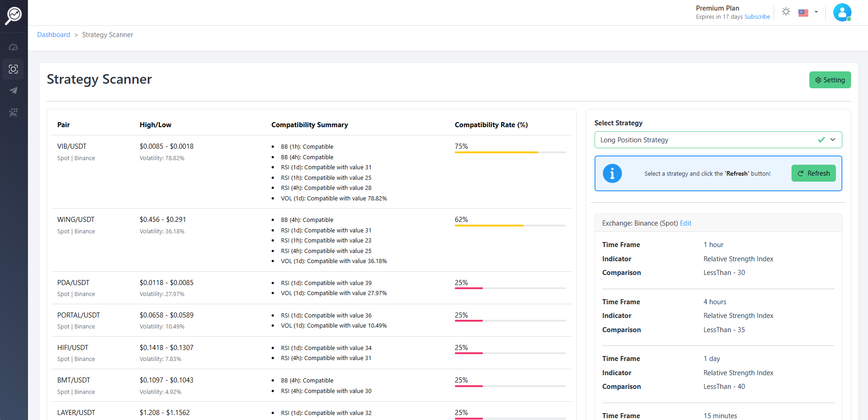Click the US flag language icon
Image resolution: width=868 pixels, height=420 pixels.
803,13
